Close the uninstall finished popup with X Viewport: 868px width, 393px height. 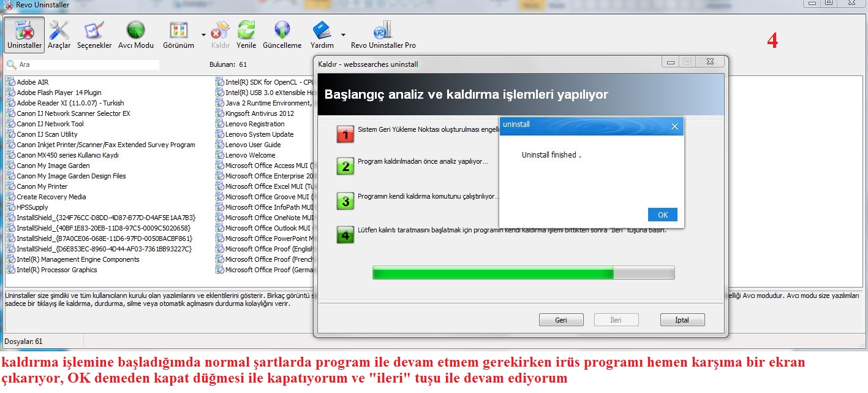click(x=674, y=126)
